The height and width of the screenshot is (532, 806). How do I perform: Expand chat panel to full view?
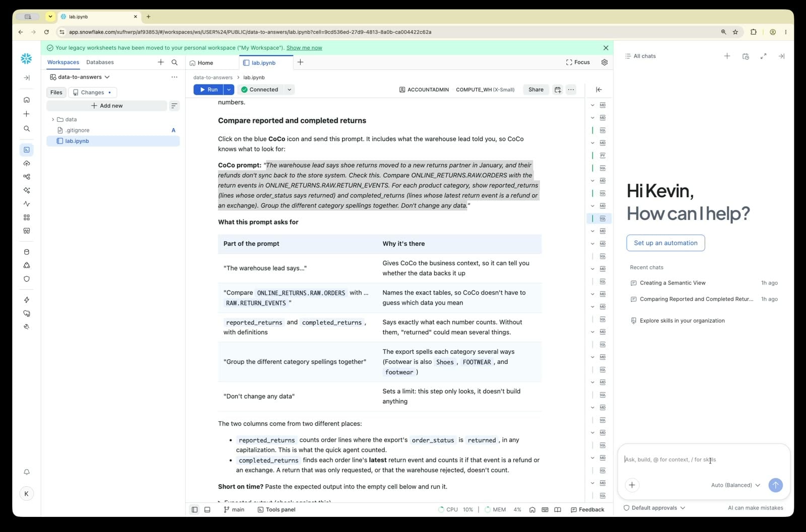pos(763,56)
